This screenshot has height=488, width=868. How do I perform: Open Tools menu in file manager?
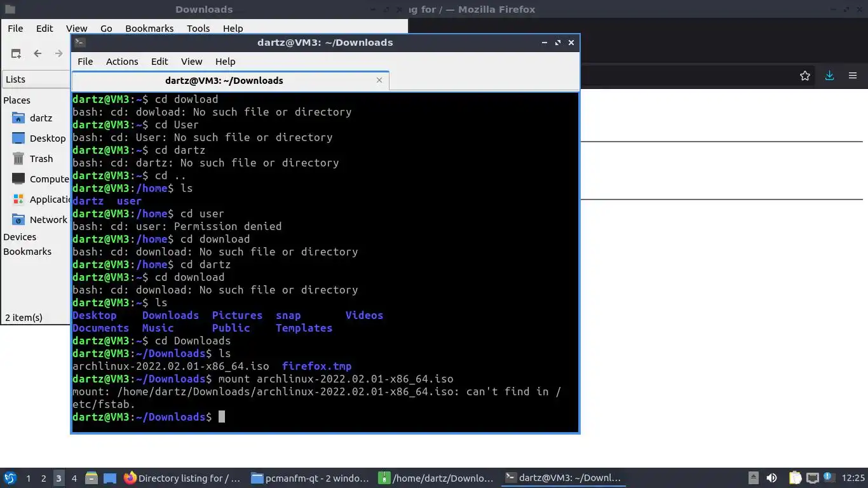pos(198,28)
